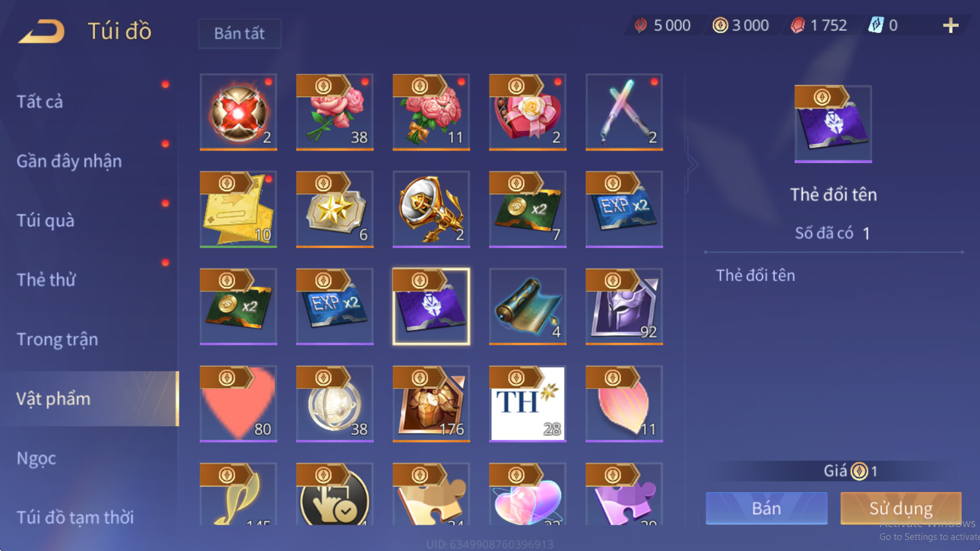The height and width of the screenshot is (551, 980).
Task: Go back using the golden return arrow
Action: pos(42,31)
